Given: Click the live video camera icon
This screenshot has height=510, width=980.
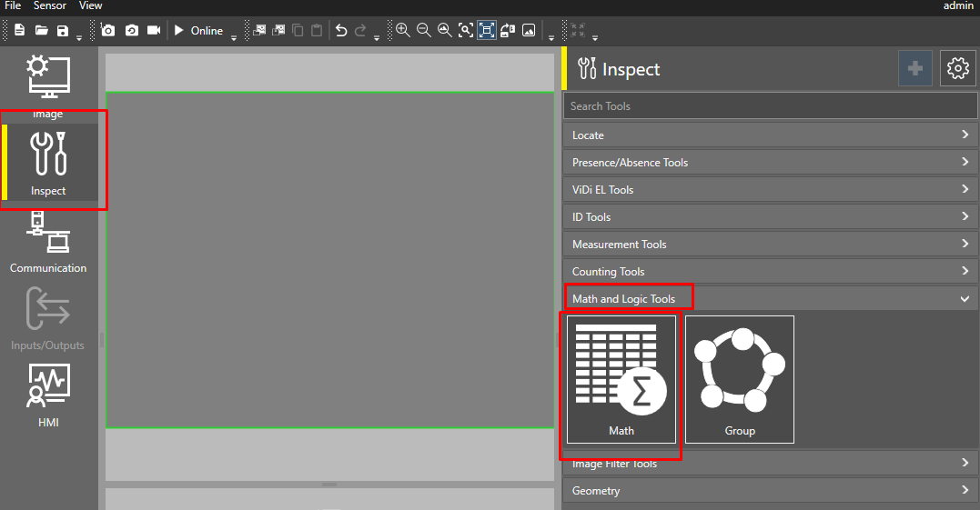Looking at the screenshot, I should point(154,31).
